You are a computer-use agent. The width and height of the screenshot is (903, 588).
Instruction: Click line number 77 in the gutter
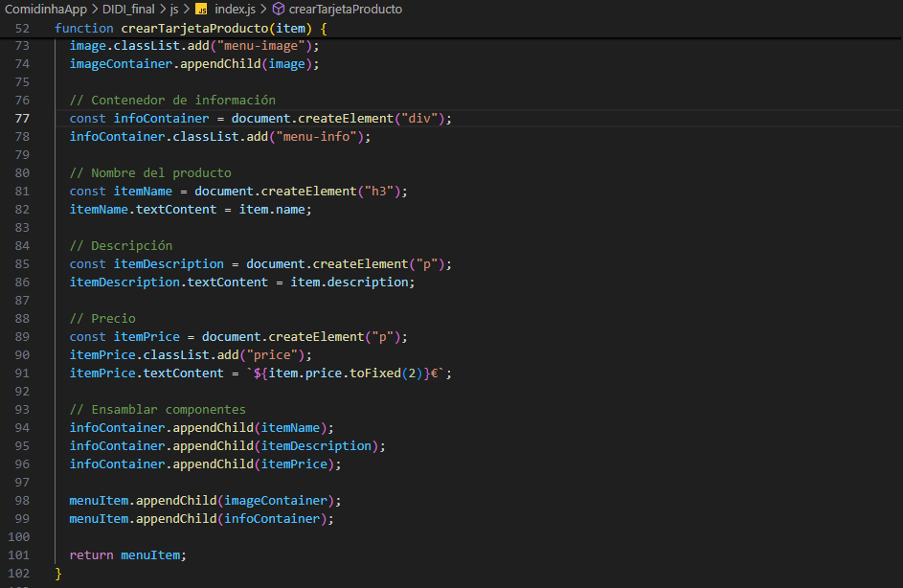22,119
